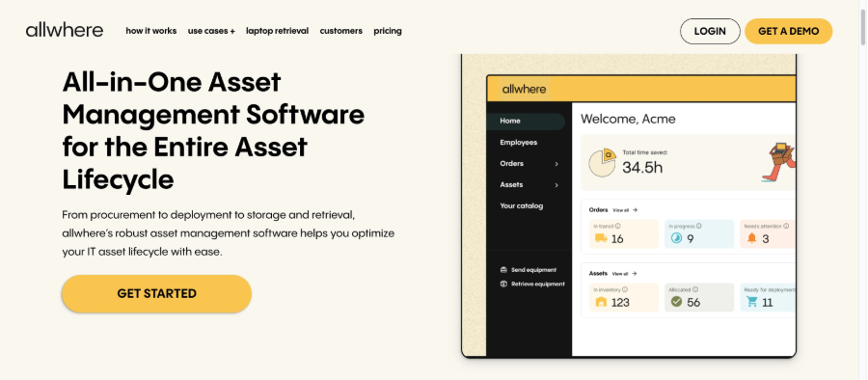
Task: Click the shopping cart icon beside 11
Action: click(751, 301)
